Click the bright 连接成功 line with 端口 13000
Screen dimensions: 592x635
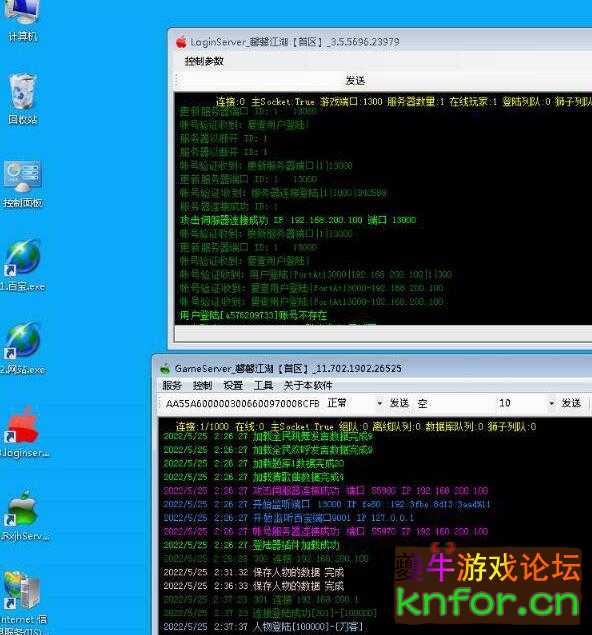coord(298,220)
